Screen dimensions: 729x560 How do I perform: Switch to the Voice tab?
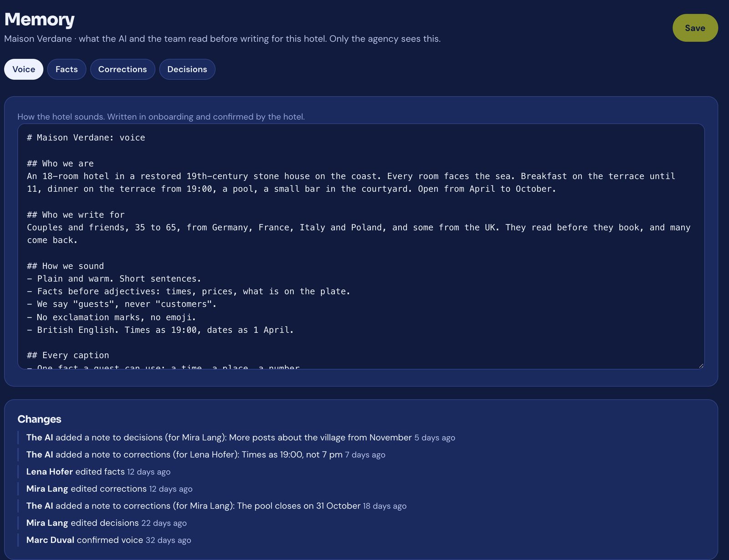(x=24, y=69)
